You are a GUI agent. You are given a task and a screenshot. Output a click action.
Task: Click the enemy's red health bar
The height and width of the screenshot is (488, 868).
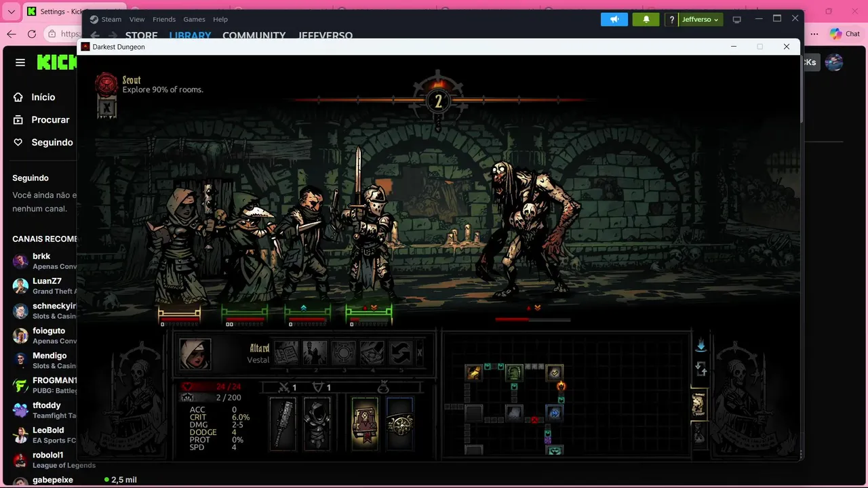[x=533, y=320]
